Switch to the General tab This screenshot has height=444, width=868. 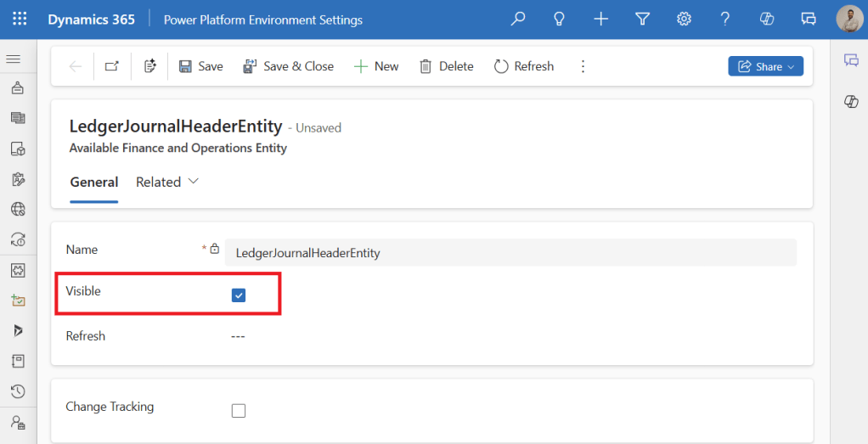93,182
